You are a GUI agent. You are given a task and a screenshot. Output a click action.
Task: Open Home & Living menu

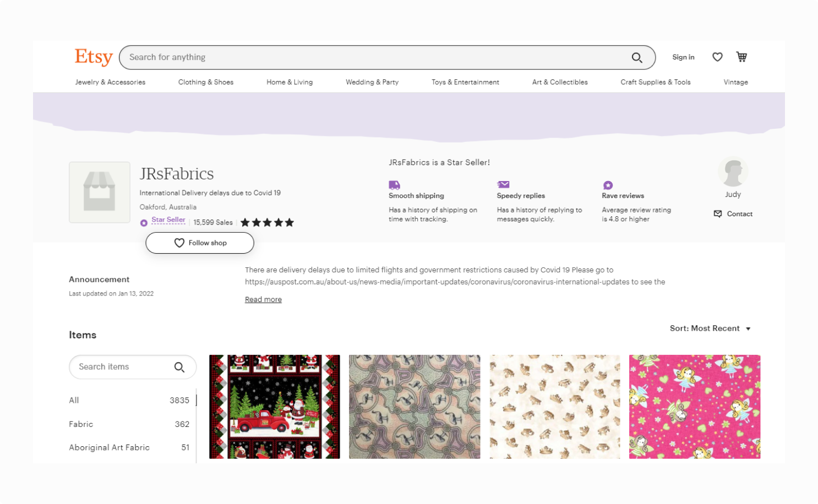pos(290,82)
